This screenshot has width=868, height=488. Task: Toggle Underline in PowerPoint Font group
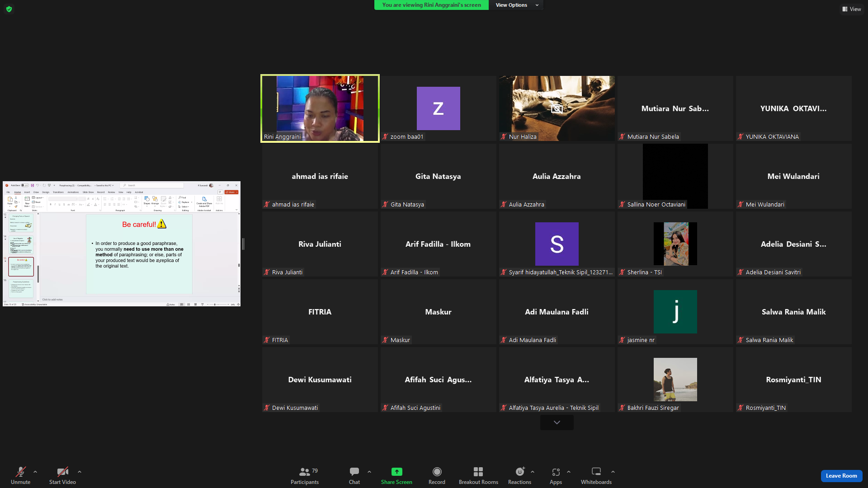[59, 205]
